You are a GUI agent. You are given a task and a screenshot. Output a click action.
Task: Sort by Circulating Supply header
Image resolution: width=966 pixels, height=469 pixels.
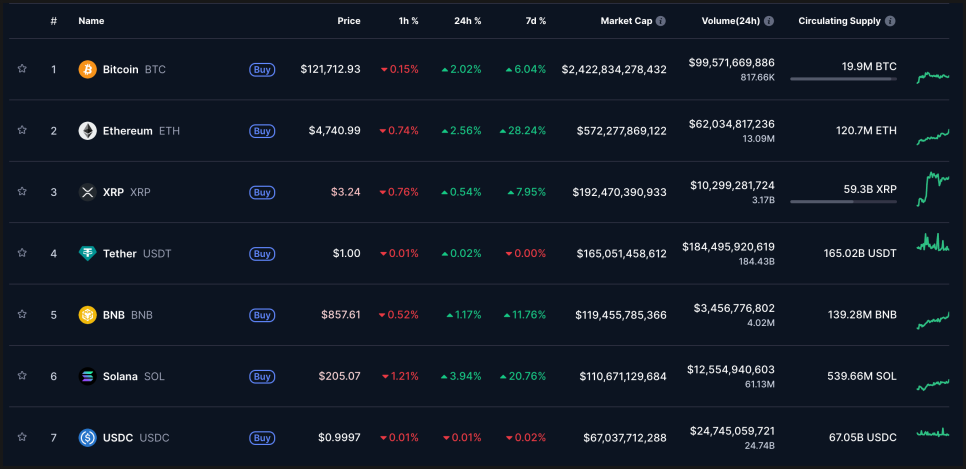click(x=840, y=21)
